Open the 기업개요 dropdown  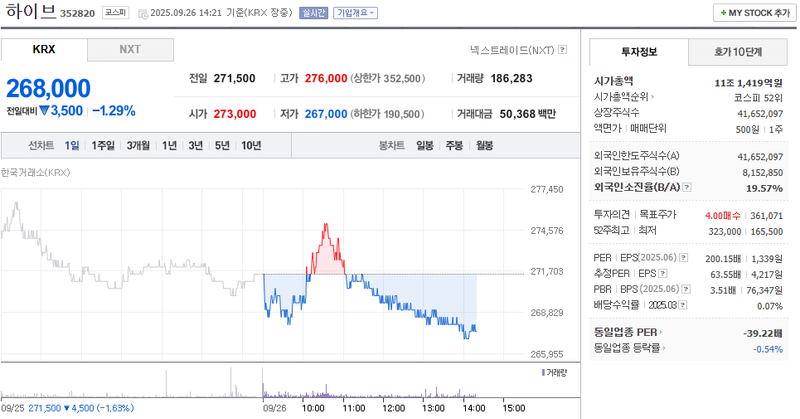click(x=356, y=13)
